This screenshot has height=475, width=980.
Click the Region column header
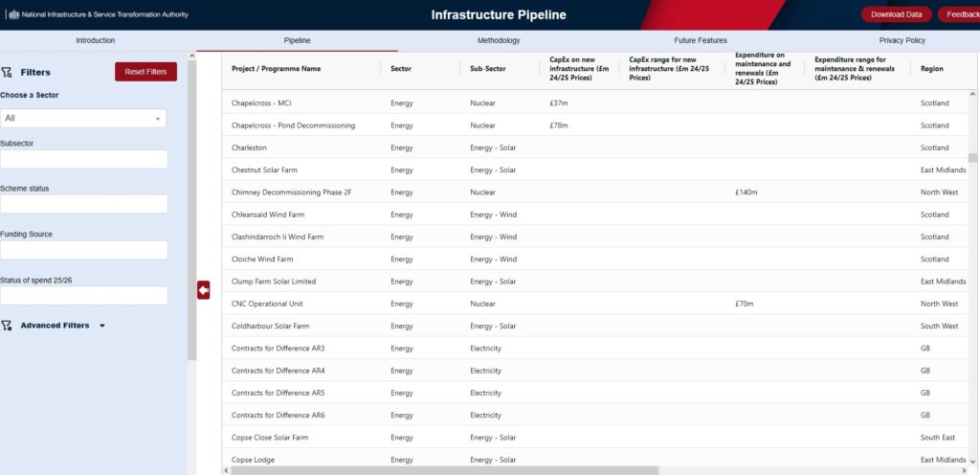tap(931, 69)
